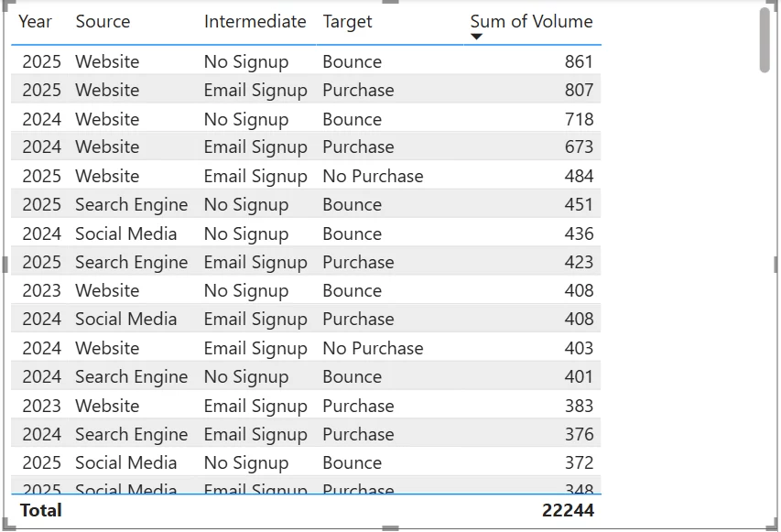The image size is (781, 532).
Task: Click Email Signup in the row with 376
Action: [x=255, y=435]
